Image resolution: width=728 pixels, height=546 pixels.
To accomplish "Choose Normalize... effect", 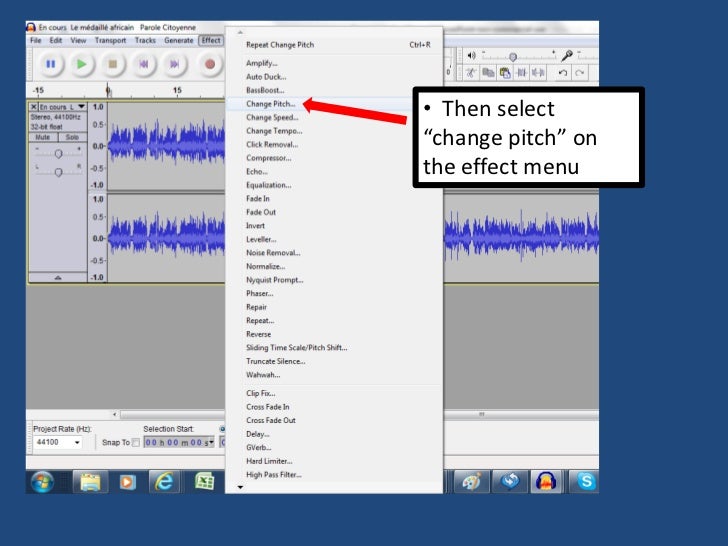I will [334, 266].
